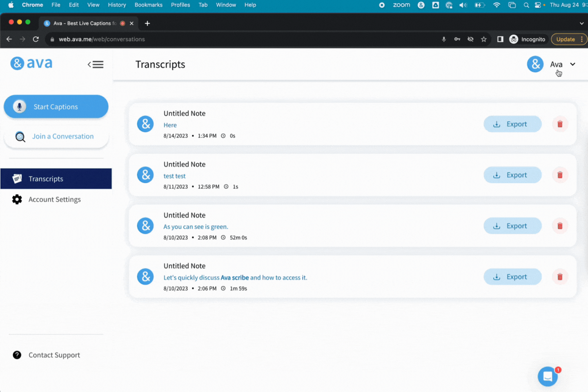Collapse the sidebar with the hamburger icon

(x=96, y=65)
